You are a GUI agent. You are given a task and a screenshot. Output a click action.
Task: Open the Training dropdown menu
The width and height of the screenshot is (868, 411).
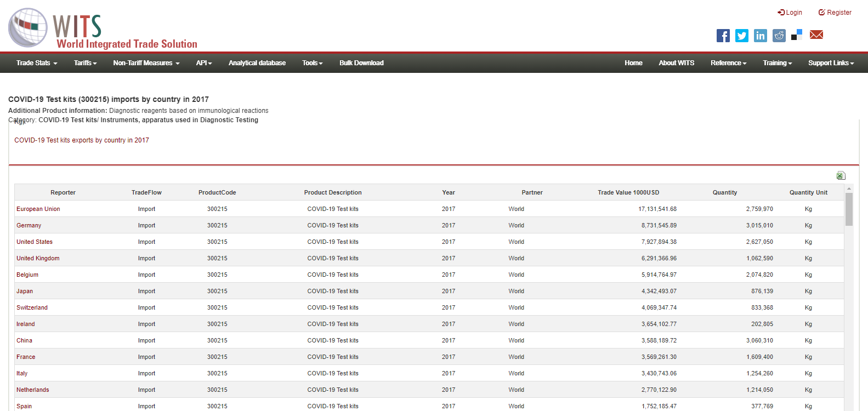[x=778, y=63]
